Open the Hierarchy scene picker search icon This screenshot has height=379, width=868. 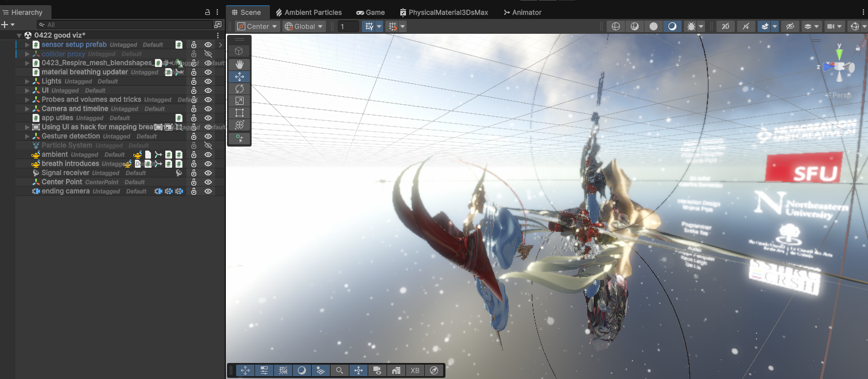tap(218, 25)
